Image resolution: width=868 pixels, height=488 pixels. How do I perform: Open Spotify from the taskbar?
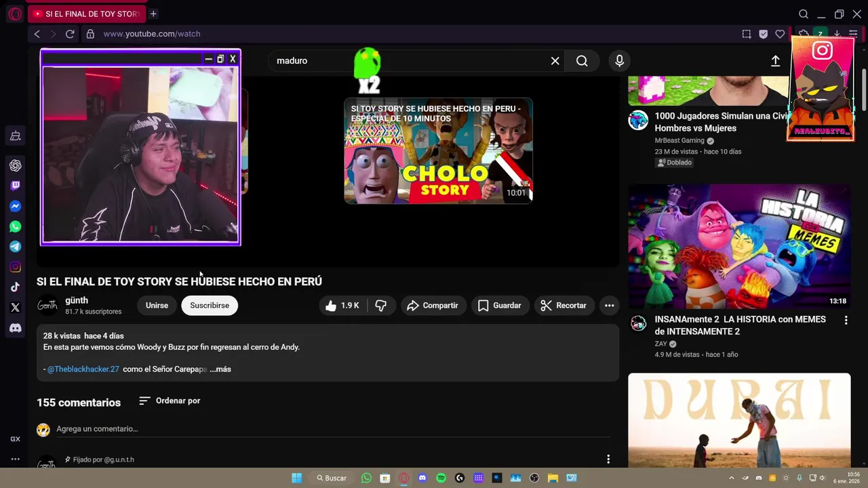tap(441, 478)
